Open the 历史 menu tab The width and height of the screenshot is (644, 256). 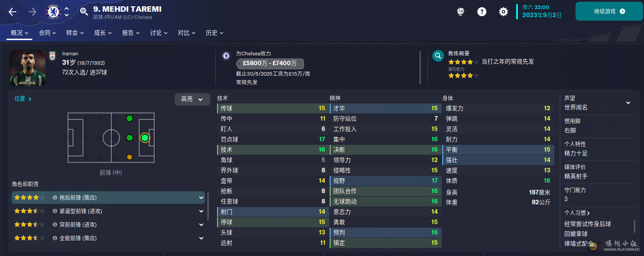point(214,33)
